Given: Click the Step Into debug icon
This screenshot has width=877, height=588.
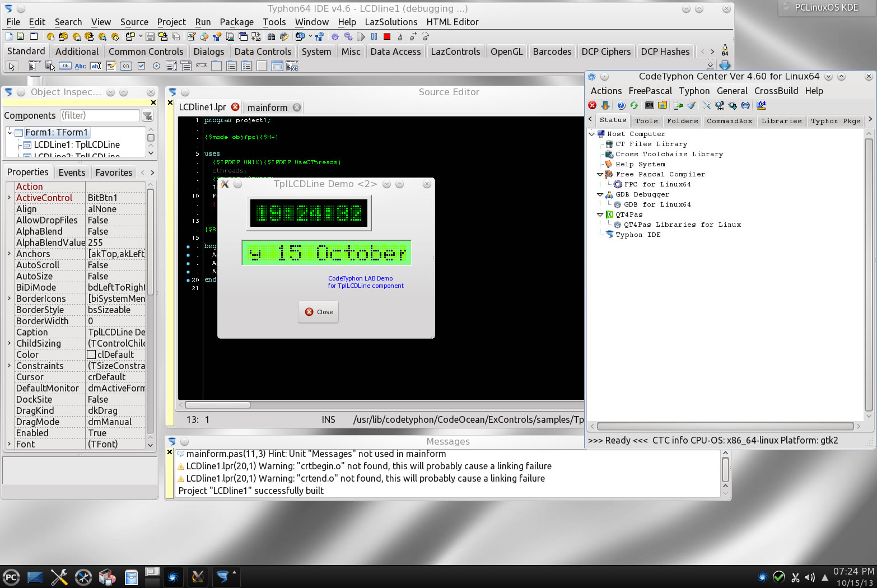Looking at the screenshot, I should tap(400, 36).
